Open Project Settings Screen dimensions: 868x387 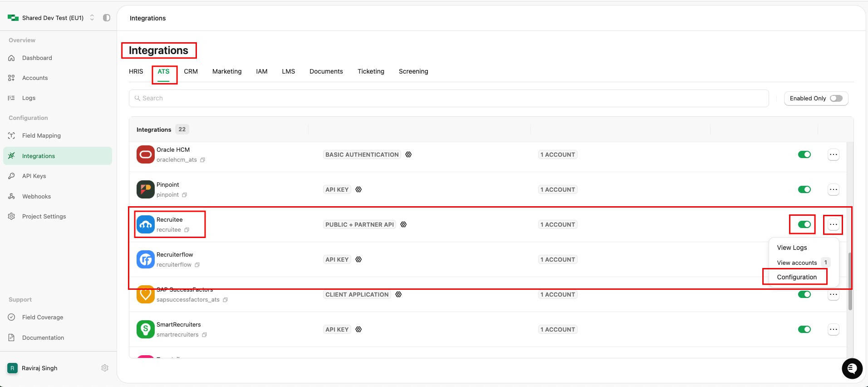tap(44, 216)
